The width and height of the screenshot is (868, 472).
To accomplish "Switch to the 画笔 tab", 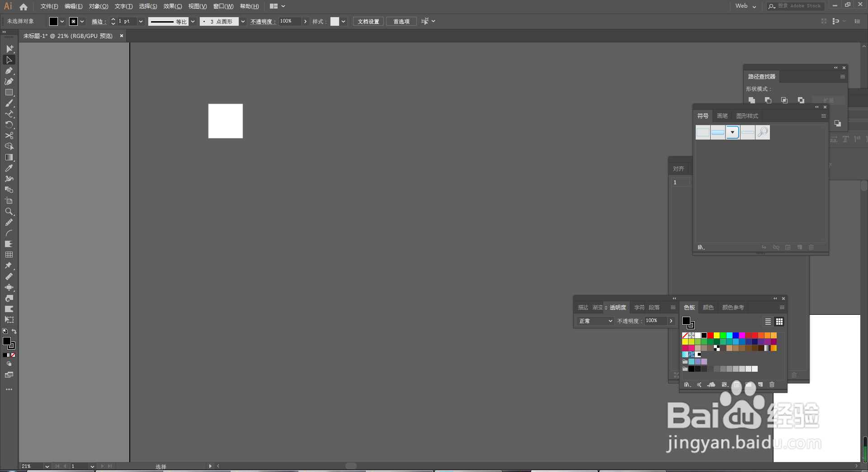I will [722, 116].
